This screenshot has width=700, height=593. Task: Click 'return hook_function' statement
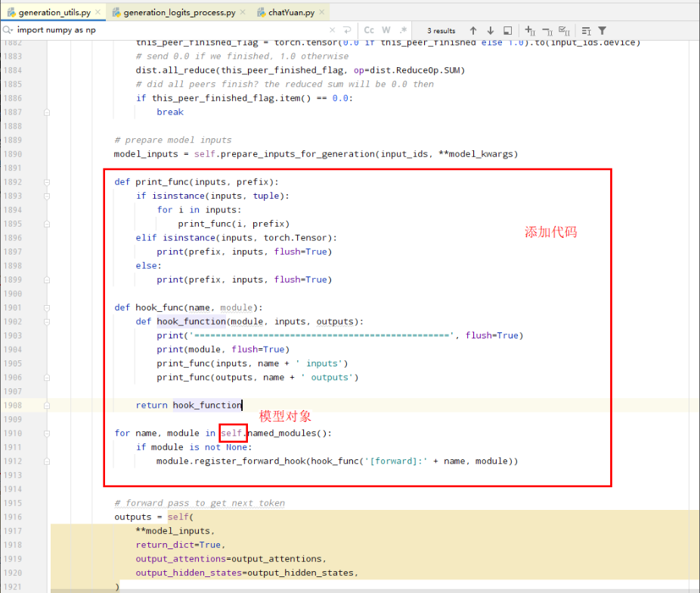189,405
